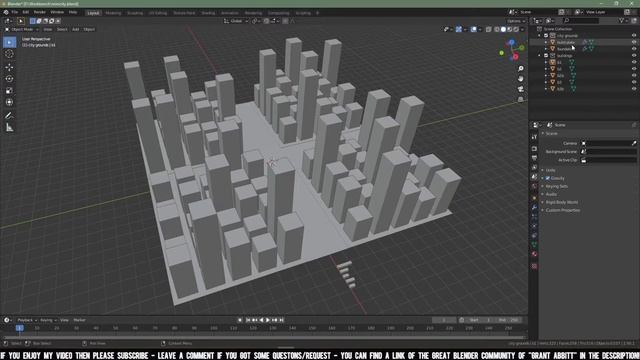Click the Blender logo menu icon
This screenshot has width=640, height=360.
(x=6, y=12)
